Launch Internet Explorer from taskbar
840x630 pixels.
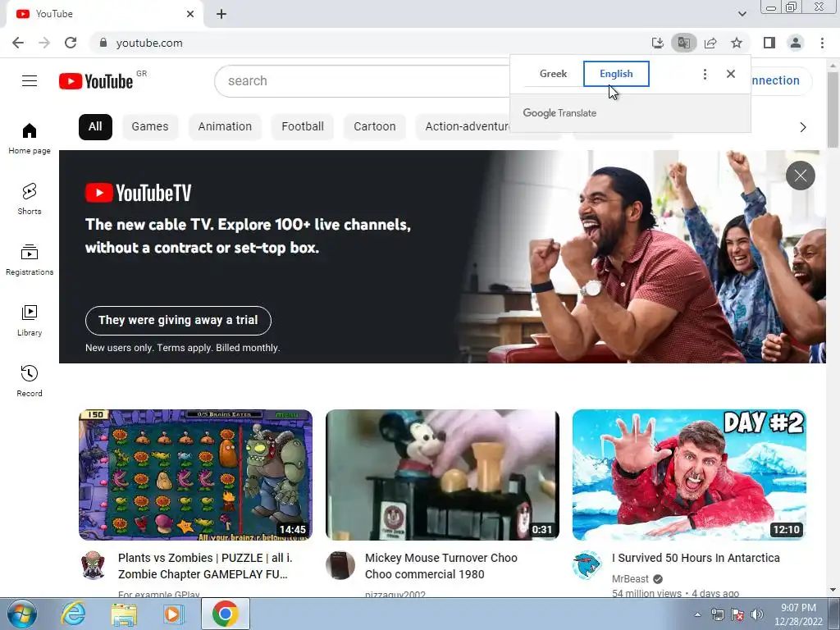pos(73,614)
